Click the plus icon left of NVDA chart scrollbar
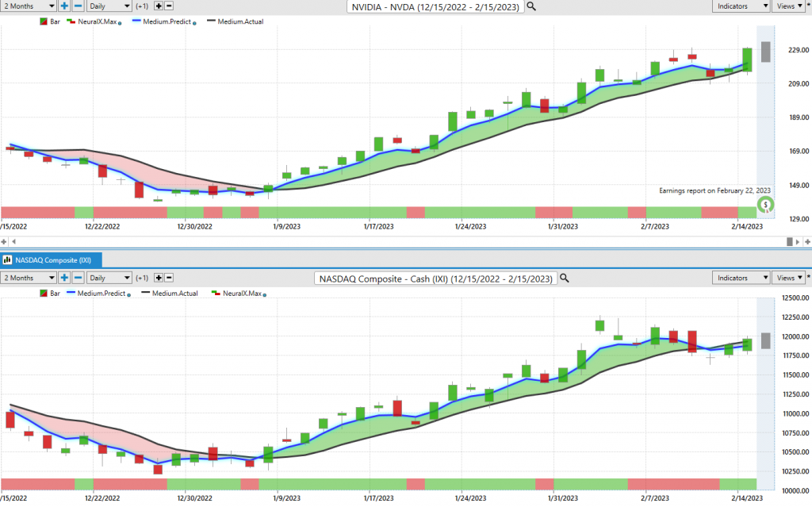 (x=4, y=241)
